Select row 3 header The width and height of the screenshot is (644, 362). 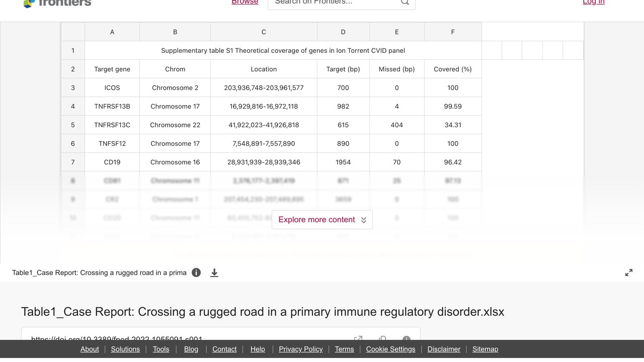(73, 87)
